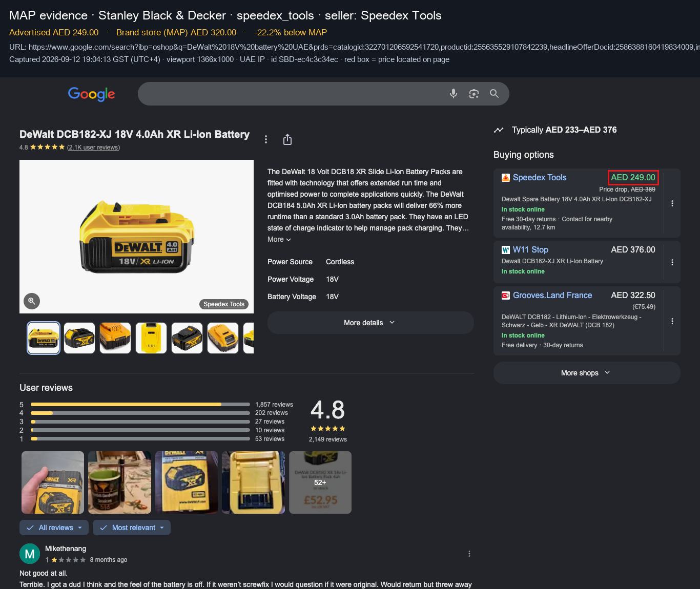Open review photo showing a mug
The height and width of the screenshot is (589, 700).
(x=120, y=482)
